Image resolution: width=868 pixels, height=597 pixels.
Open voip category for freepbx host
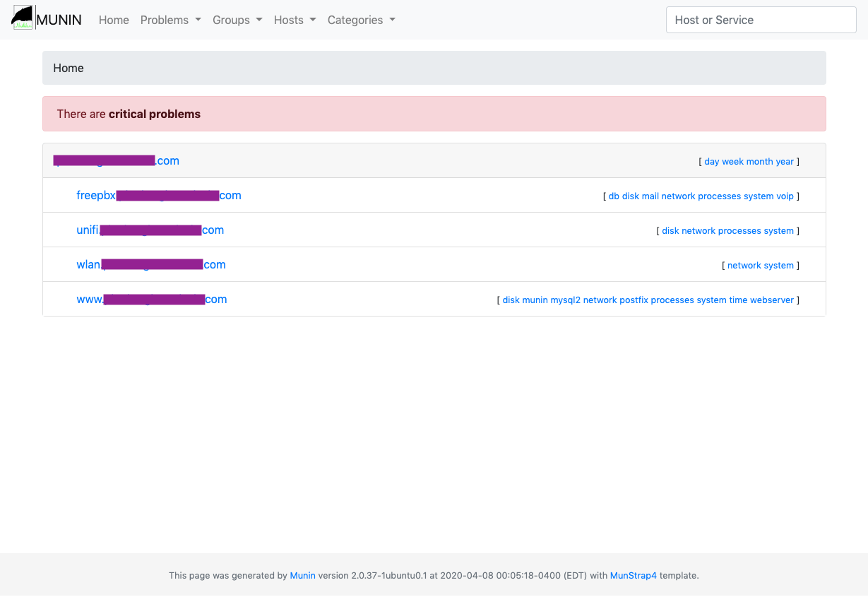pyautogui.click(x=785, y=196)
